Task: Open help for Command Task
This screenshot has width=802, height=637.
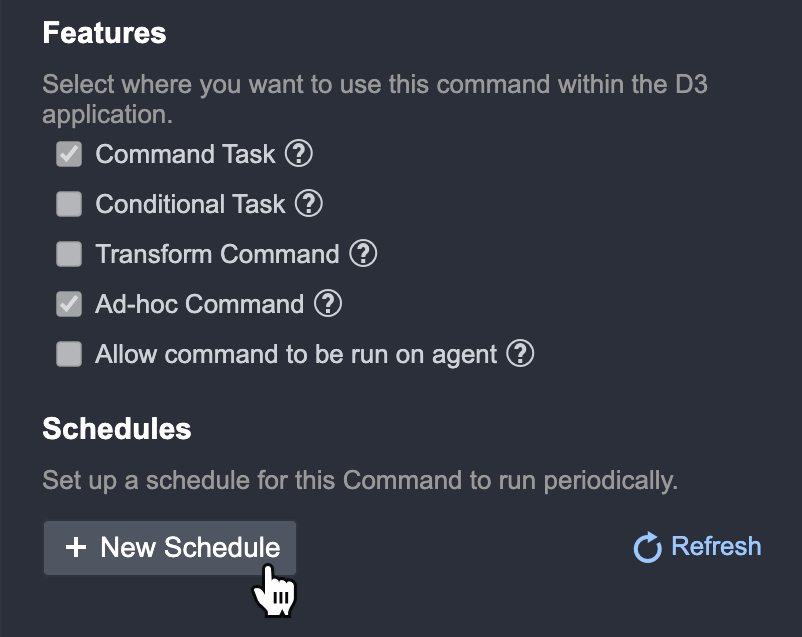Action: [x=299, y=154]
